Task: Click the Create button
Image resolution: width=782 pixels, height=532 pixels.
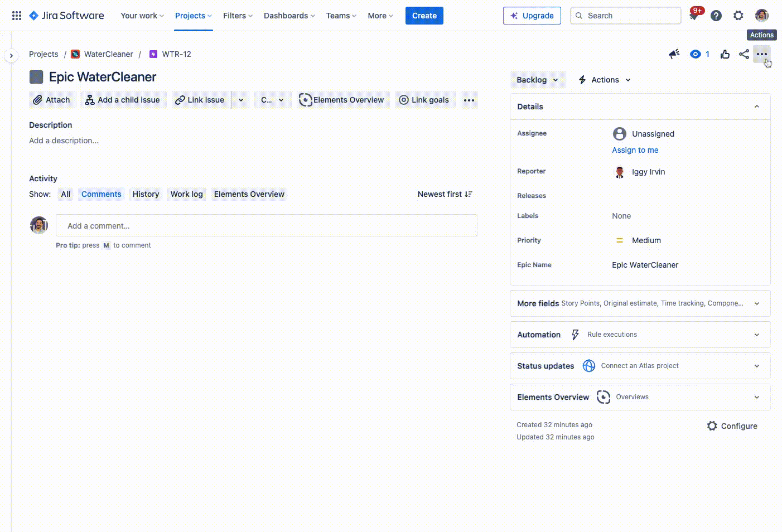Action: 424,16
